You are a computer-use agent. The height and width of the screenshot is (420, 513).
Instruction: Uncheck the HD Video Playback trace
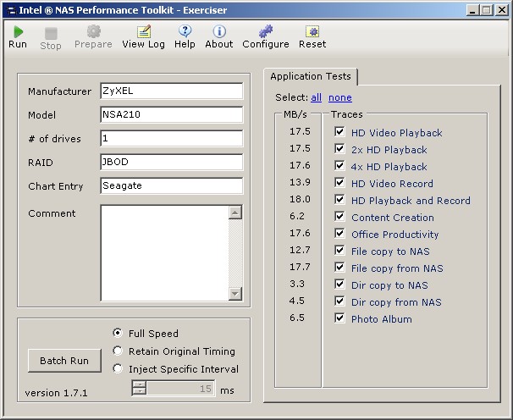coord(340,132)
